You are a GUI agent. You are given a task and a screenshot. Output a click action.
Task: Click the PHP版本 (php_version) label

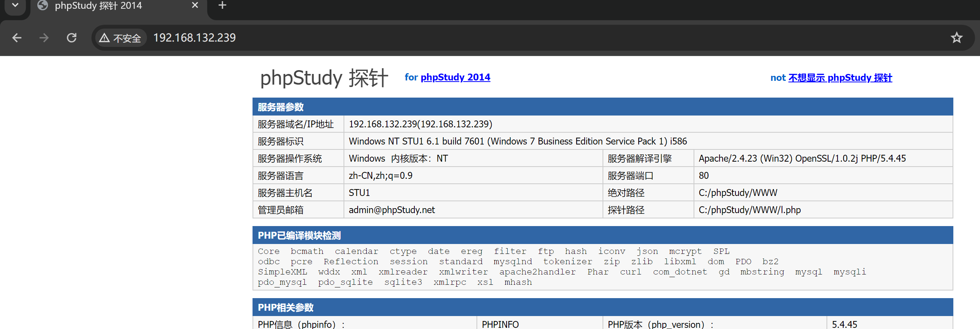coord(660,324)
